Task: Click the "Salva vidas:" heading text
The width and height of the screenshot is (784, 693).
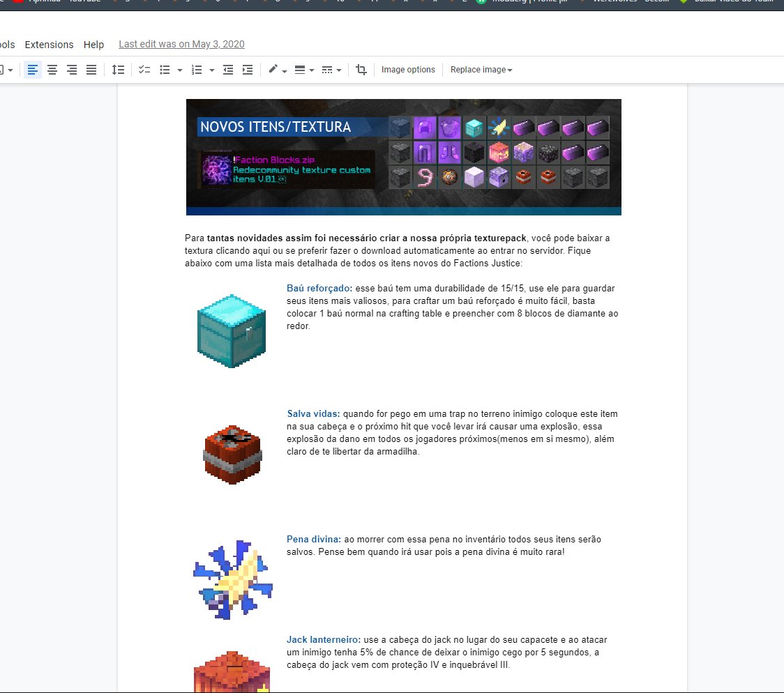Action: (x=313, y=413)
